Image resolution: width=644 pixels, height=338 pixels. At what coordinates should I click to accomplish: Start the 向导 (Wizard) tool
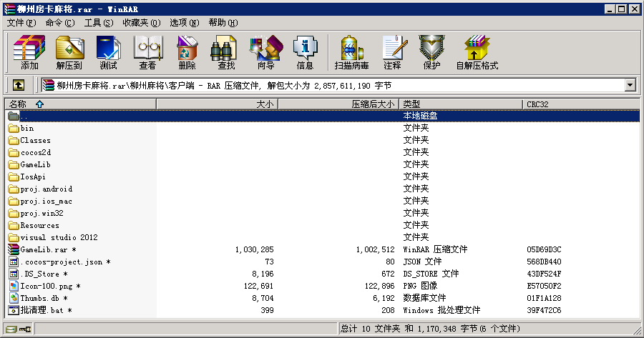pos(265,52)
